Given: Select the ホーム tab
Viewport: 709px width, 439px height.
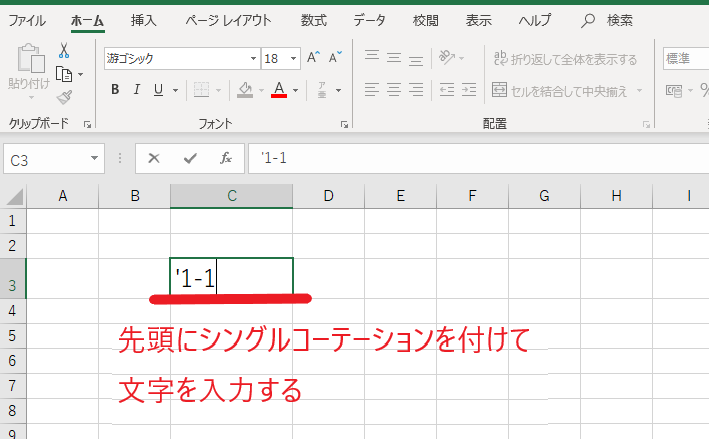Looking at the screenshot, I should pos(88,20).
